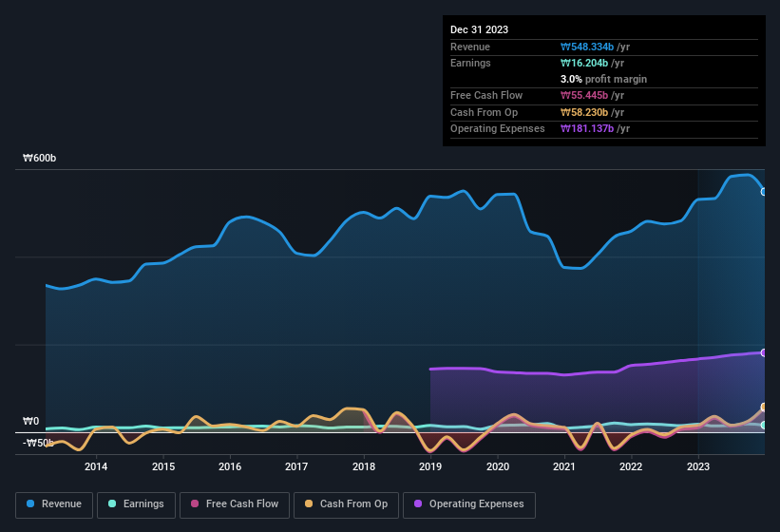Click the -₩50b y-axis label
780x532 pixels.
click(38, 443)
